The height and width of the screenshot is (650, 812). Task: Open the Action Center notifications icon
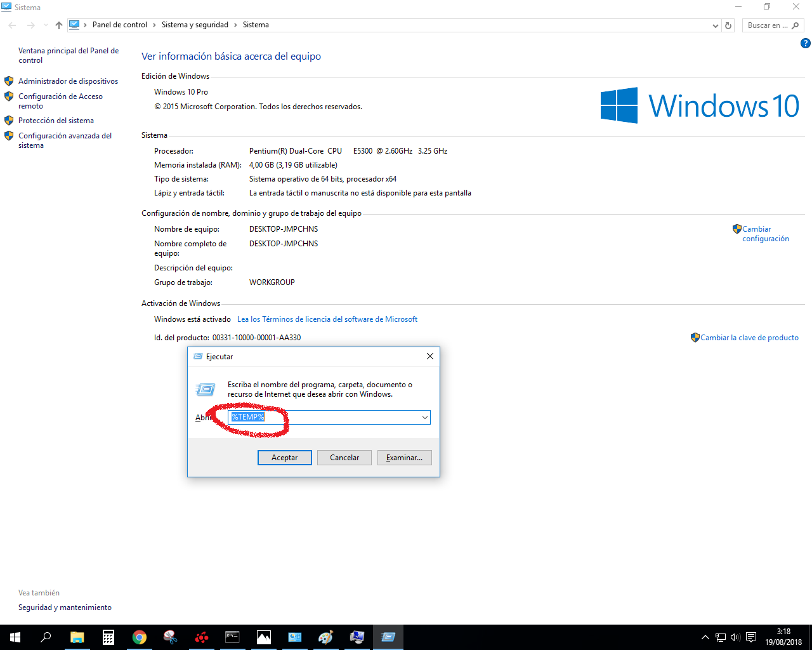pyautogui.click(x=751, y=637)
